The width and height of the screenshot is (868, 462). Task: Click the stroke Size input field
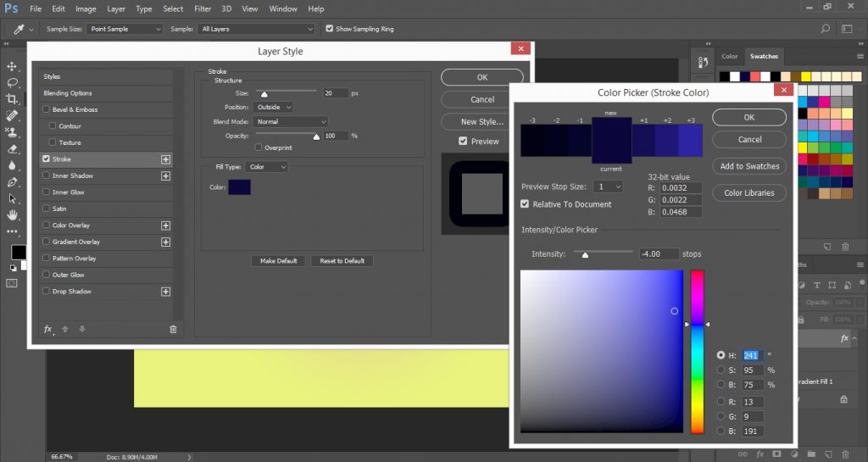(336, 93)
